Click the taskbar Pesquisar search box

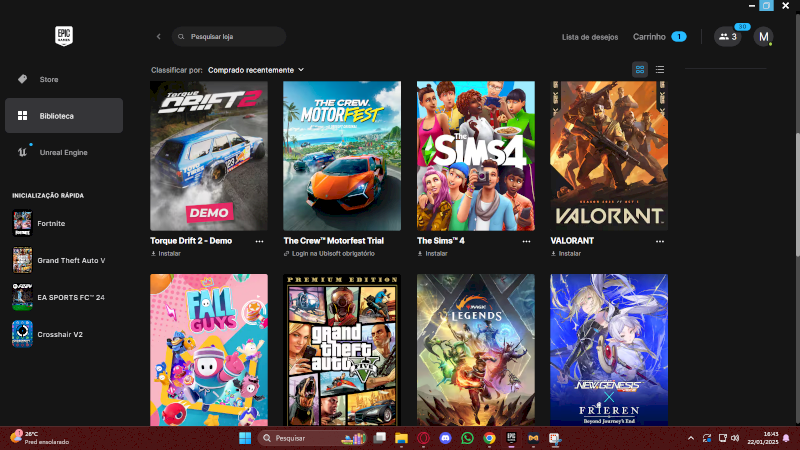pos(313,438)
